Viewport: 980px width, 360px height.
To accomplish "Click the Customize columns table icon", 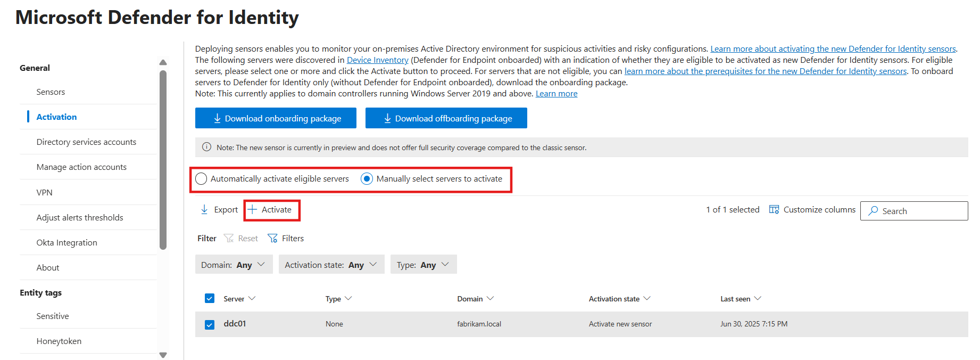I will (x=774, y=210).
